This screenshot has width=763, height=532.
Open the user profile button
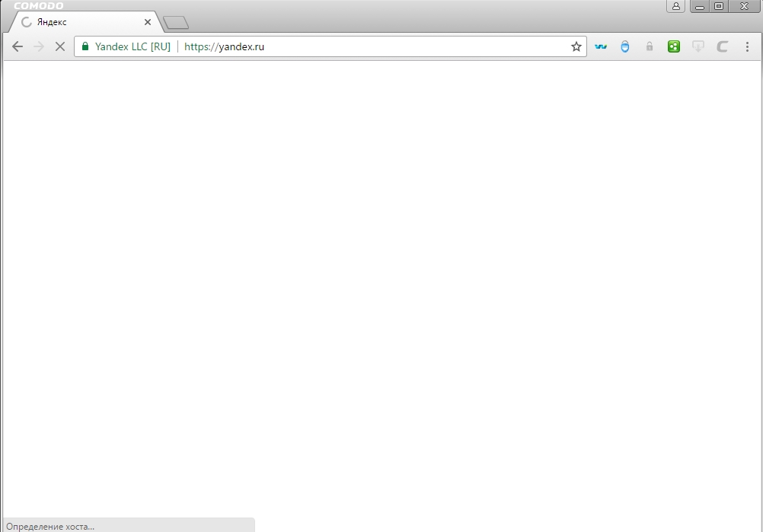click(x=676, y=6)
